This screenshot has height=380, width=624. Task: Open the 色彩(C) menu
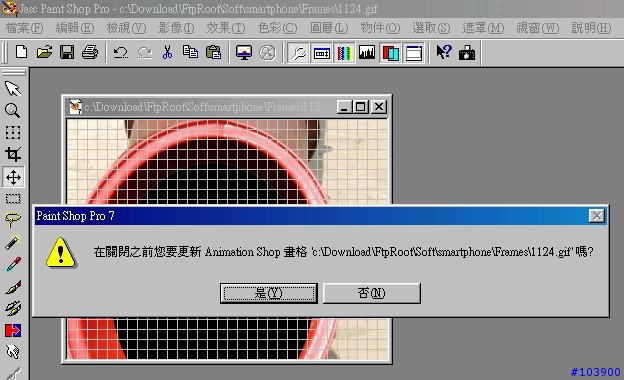click(277, 28)
